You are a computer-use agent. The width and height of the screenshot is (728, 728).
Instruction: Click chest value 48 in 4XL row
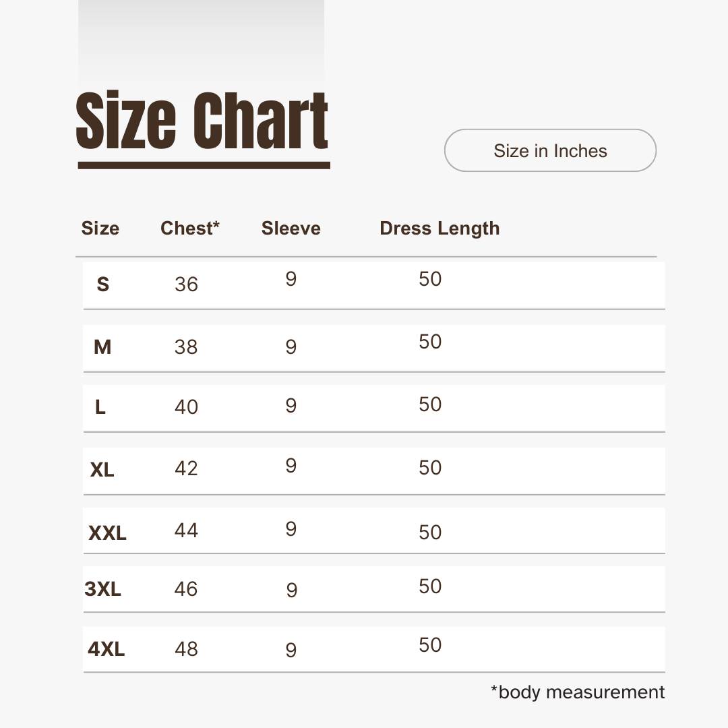[x=186, y=649]
